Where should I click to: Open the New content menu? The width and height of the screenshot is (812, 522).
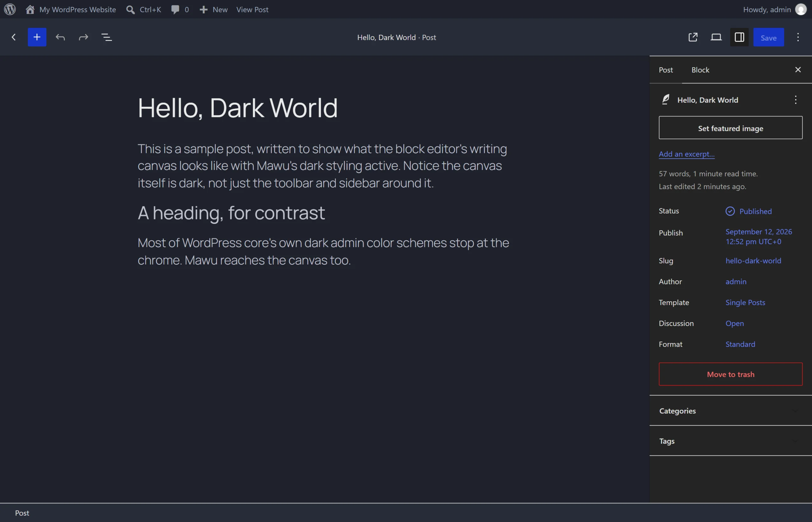point(213,9)
